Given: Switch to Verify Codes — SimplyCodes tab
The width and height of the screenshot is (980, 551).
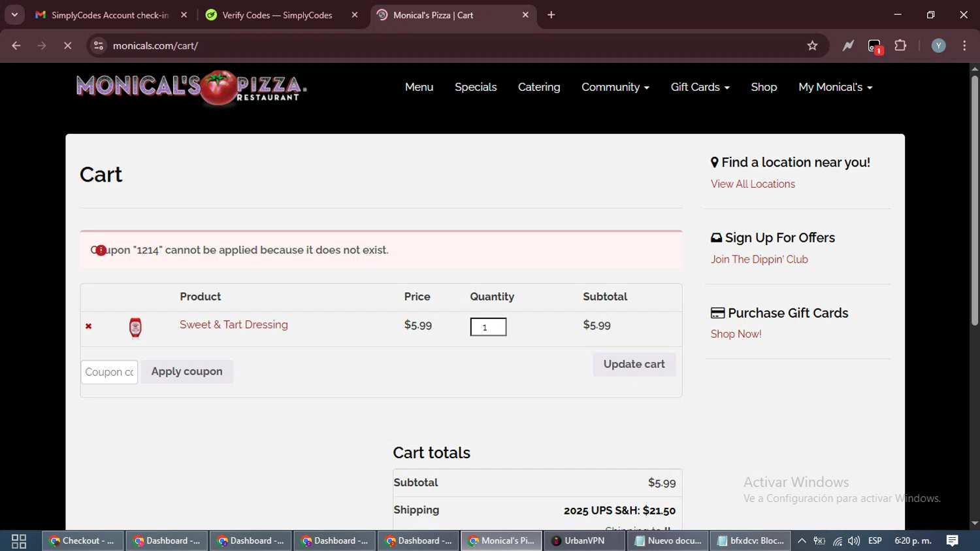Looking at the screenshot, I should tap(277, 15).
